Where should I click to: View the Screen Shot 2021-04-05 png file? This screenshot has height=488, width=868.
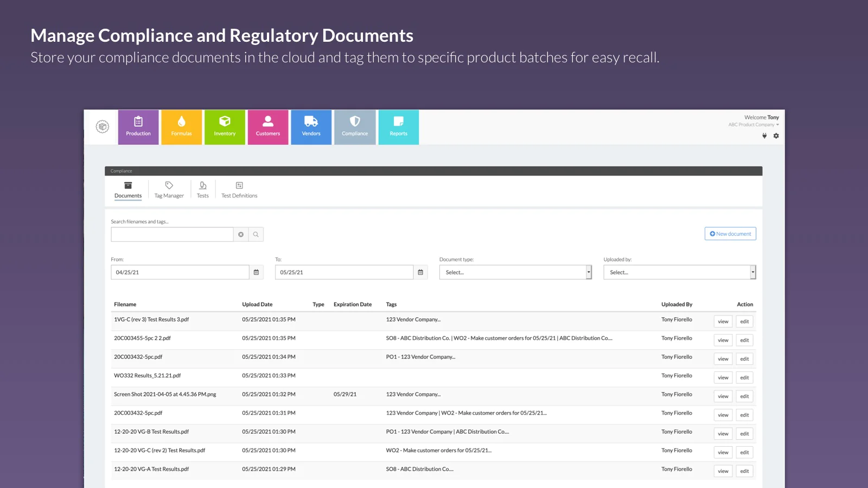[723, 396]
